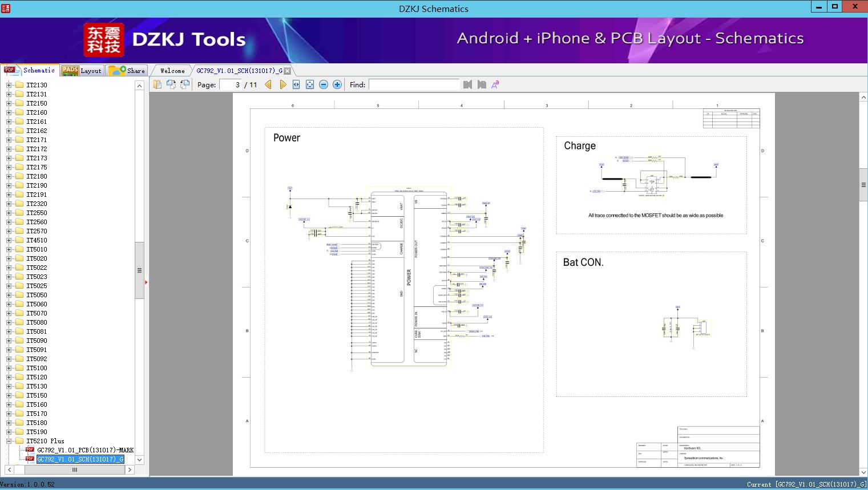Collapse the IT5210 Plus folder
868x490 pixels.
pos(9,441)
